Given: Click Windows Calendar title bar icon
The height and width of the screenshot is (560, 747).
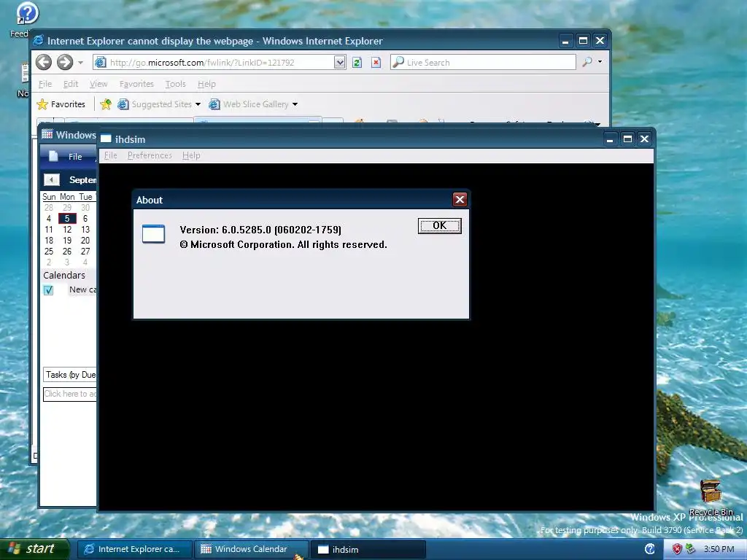Looking at the screenshot, I should tap(47, 134).
